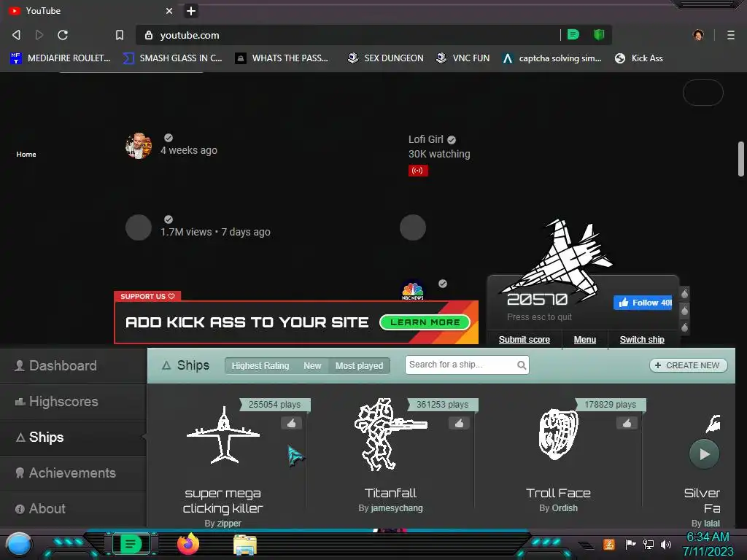Open the About section
The height and width of the screenshot is (560, 747).
(73, 508)
